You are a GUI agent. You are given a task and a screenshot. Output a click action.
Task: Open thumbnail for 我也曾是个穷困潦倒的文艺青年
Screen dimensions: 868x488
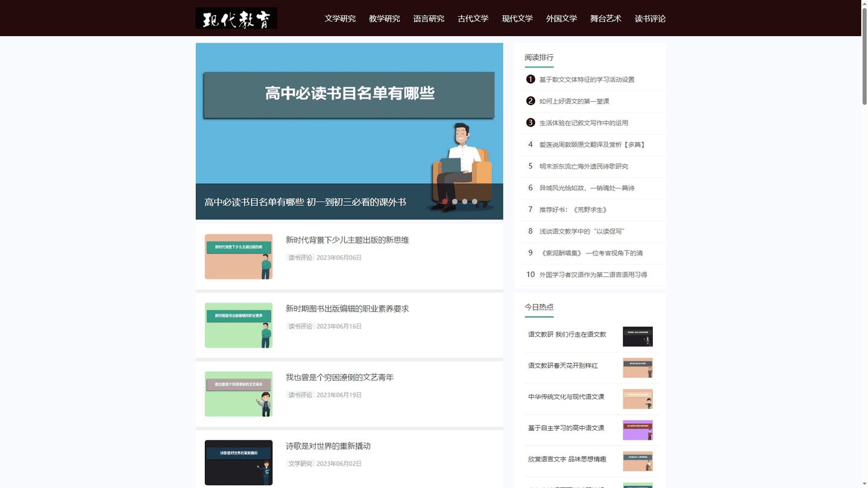239,394
